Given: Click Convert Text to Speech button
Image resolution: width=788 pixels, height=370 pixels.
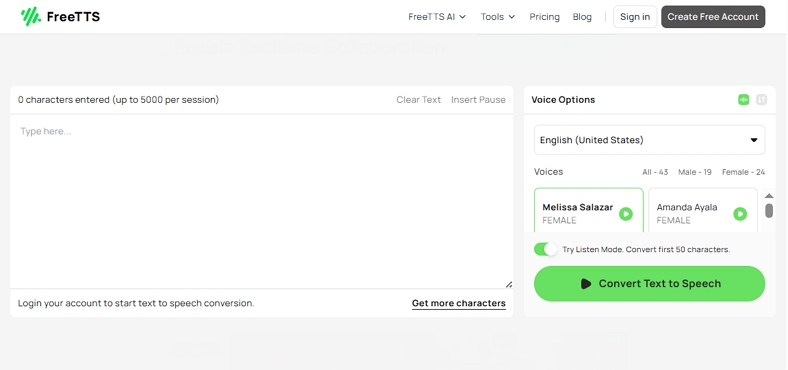Looking at the screenshot, I should 649,284.
